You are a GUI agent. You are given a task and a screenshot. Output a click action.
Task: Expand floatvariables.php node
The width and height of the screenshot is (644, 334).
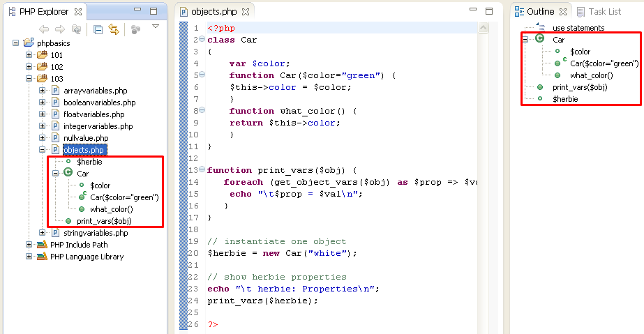(42, 114)
